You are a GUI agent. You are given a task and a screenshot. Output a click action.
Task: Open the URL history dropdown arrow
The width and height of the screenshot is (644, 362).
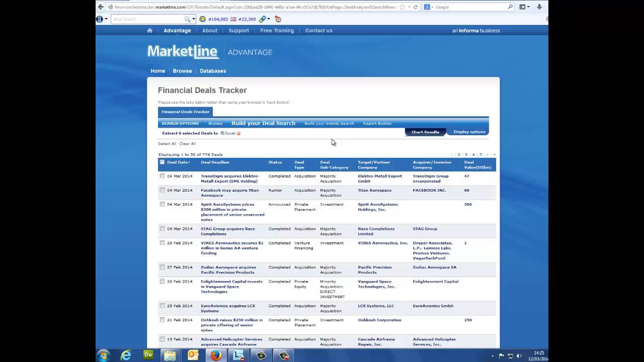(409, 7)
